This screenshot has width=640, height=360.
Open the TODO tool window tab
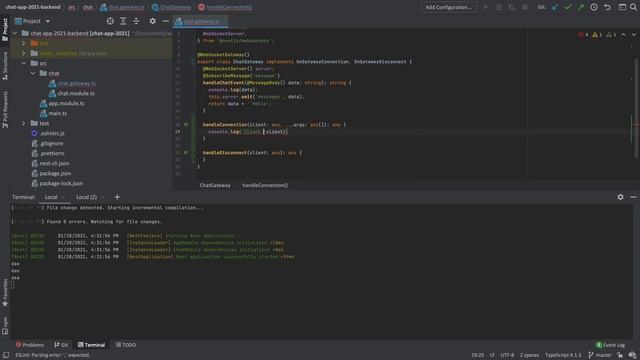click(126, 345)
